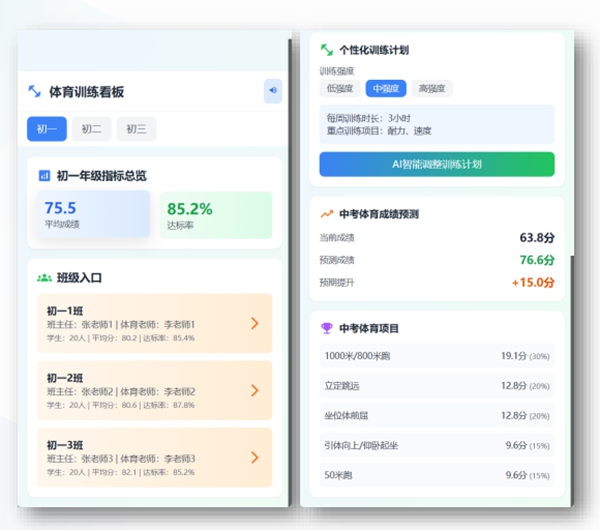The height and width of the screenshot is (530, 600).
Task: Expand 初一3班 with the orange chevron
Action: (x=255, y=457)
